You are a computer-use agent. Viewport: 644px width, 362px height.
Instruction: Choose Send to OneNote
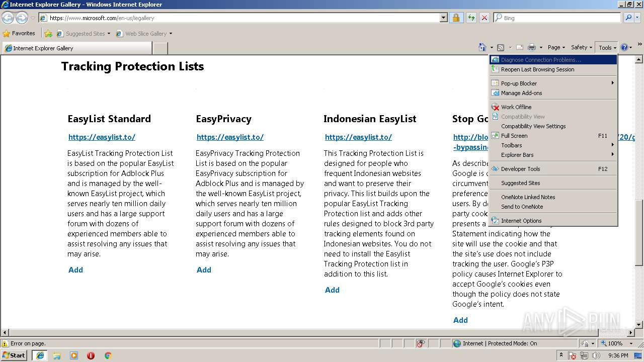click(x=553, y=207)
